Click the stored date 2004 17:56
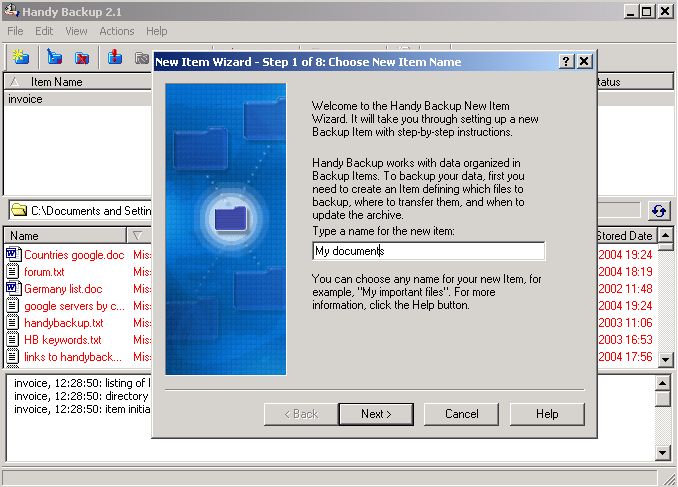678x487 pixels. pyautogui.click(x=625, y=357)
